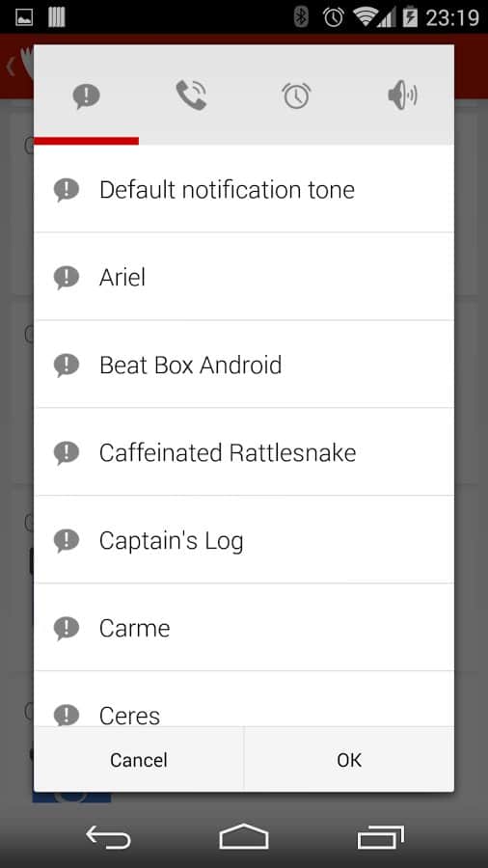
Task: Tap the icon beside Ariel
Action: point(67,278)
